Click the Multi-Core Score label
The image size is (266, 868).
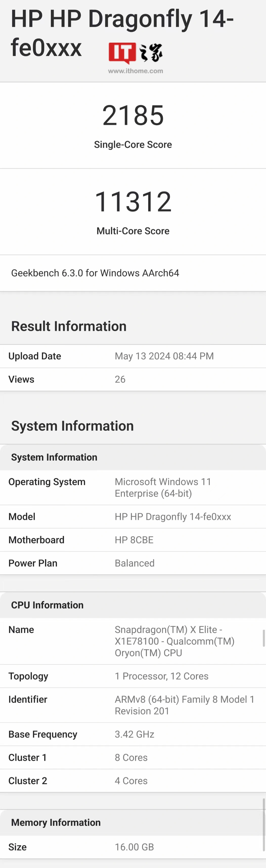(x=133, y=231)
